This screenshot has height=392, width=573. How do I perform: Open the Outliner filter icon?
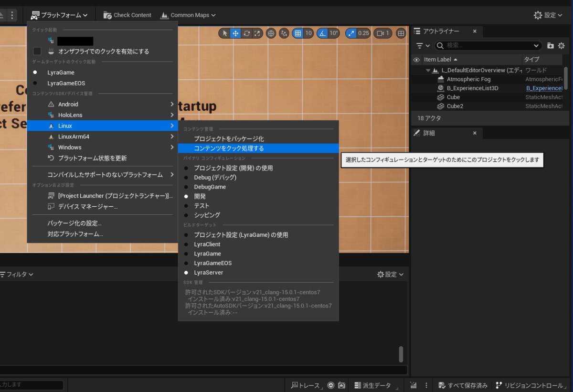(423, 46)
